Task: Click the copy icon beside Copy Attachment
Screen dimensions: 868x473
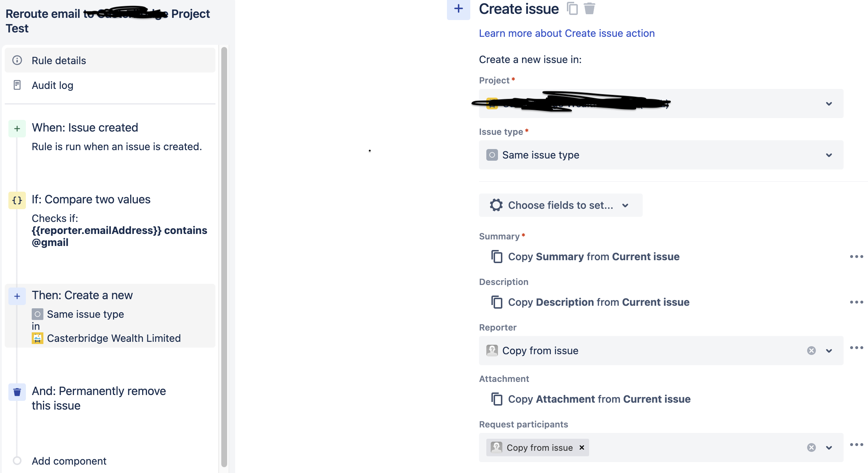Action: tap(497, 399)
